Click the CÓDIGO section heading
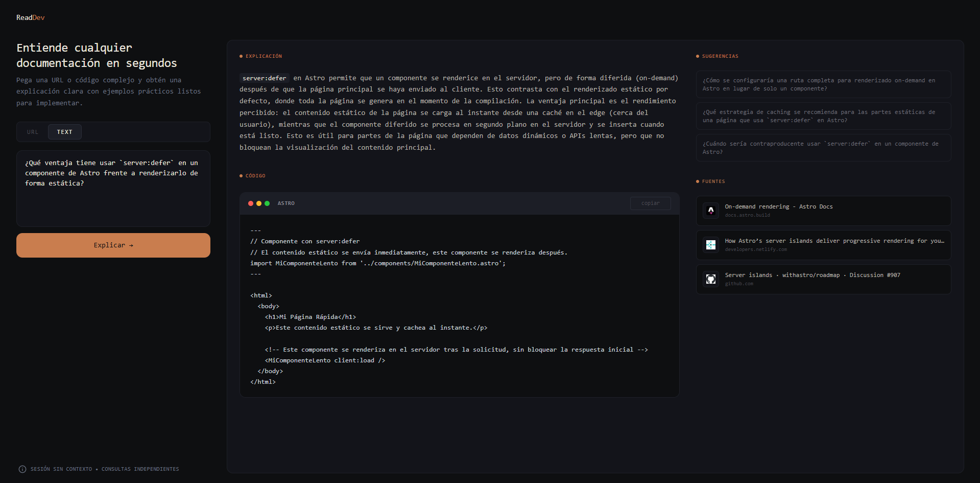The width and height of the screenshot is (980, 483). pos(255,176)
